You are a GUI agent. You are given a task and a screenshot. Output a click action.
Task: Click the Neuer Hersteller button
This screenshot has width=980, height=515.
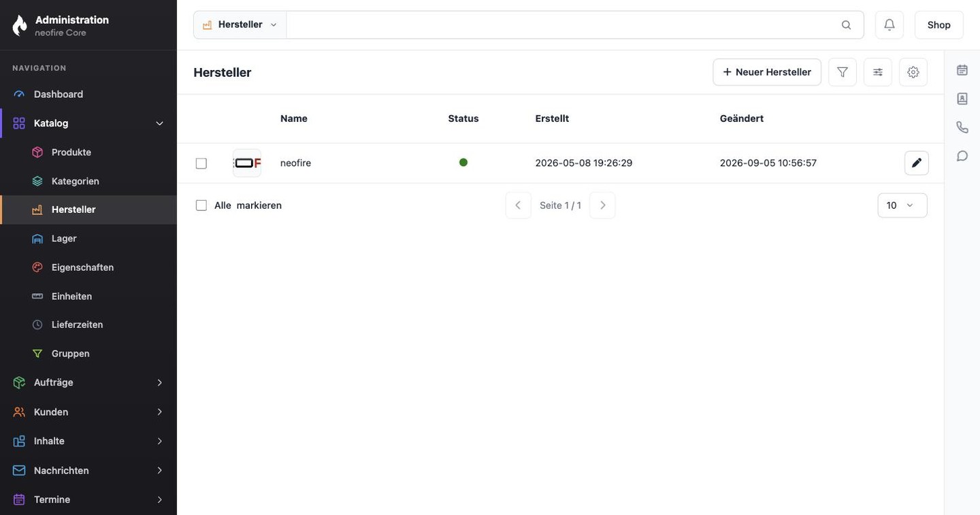point(767,72)
